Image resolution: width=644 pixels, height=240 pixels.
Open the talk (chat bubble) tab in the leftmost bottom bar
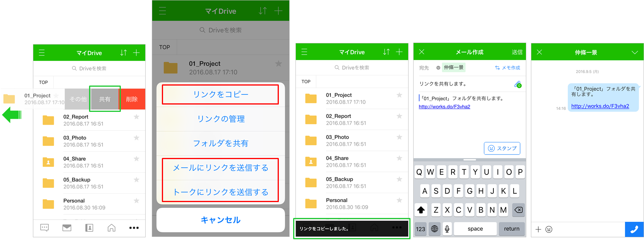tap(45, 228)
